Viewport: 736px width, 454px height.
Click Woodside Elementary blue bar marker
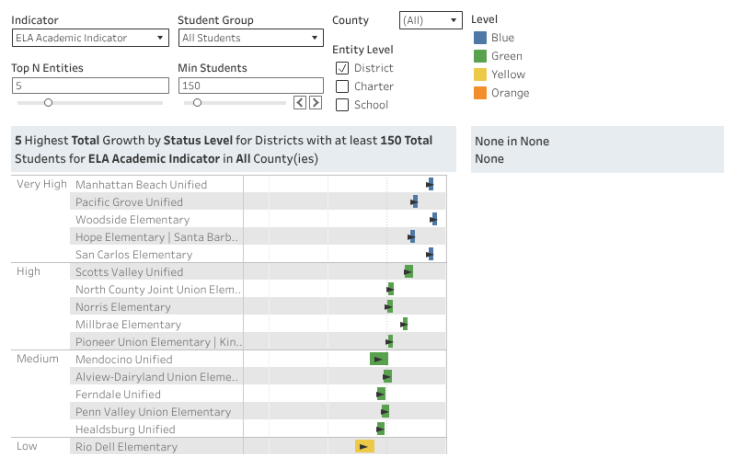coord(433,219)
